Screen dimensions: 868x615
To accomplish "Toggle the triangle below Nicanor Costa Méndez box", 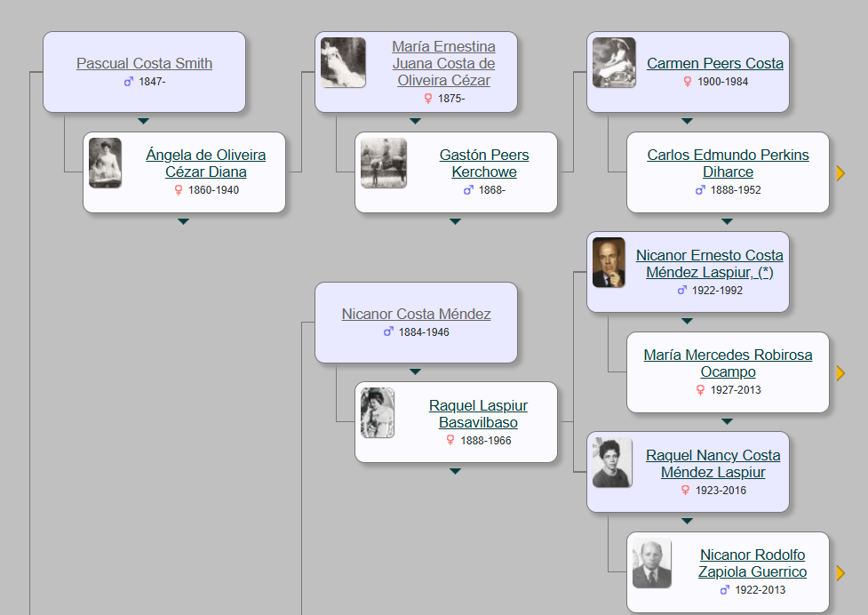I will 415,371.
